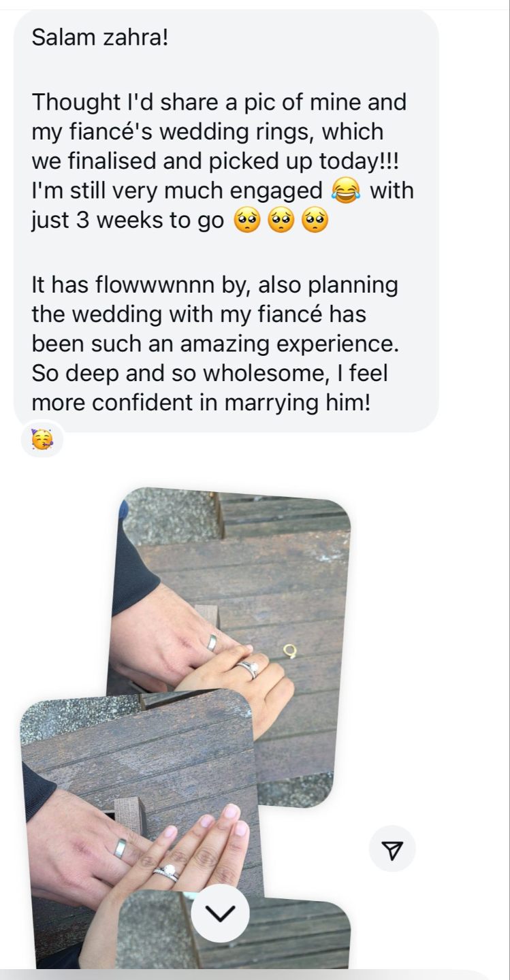
Task: Select the "Salam zahra!" greeting line
Action: (99, 37)
